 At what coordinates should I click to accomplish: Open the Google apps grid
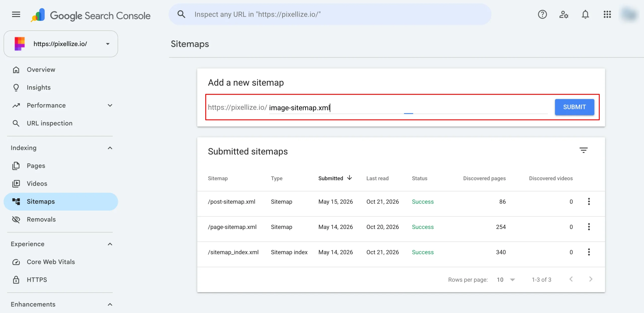pos(607,14)
